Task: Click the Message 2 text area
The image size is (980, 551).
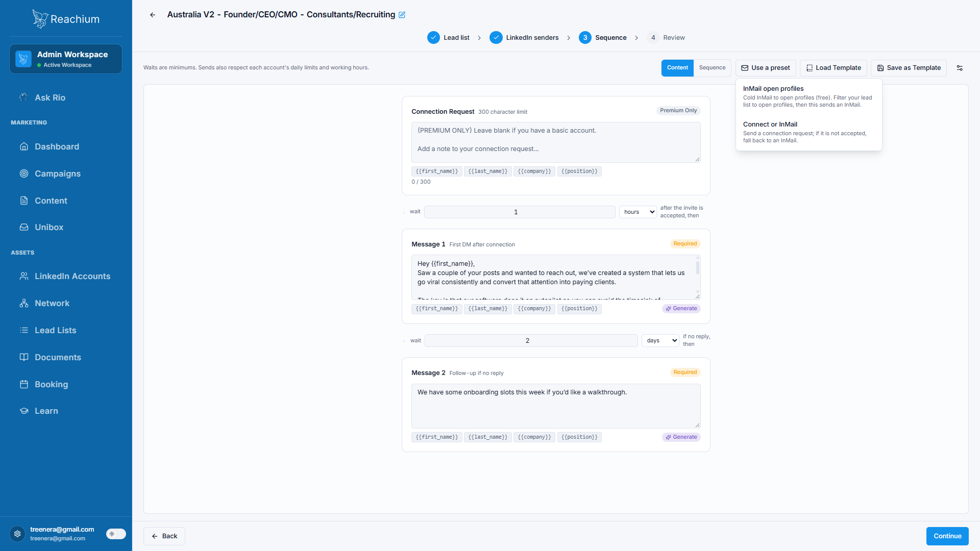Action: (x=556, y=406)
